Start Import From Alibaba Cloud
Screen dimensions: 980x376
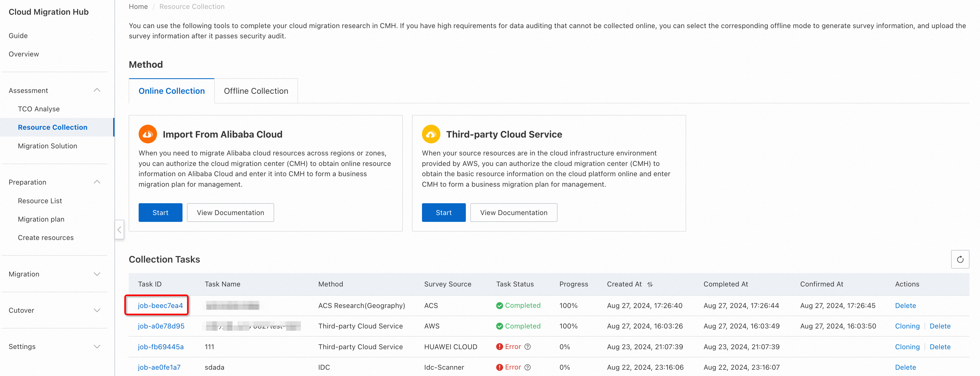(160, 212)
